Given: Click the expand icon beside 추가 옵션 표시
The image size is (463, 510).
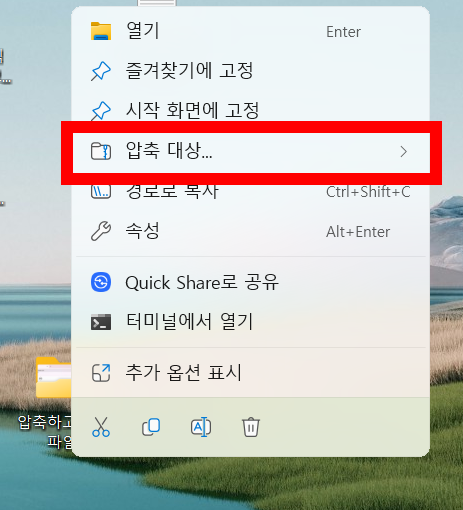Looking at the screenshot, I should tap(101, 373).
